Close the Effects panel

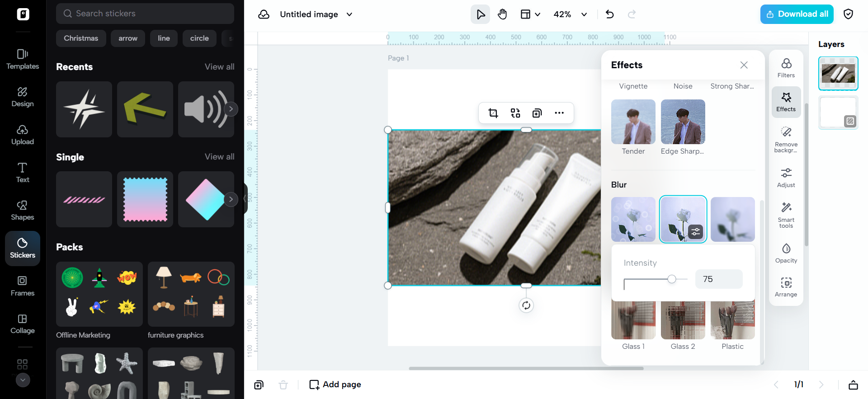pyautogui.click(x=744, y=65)
